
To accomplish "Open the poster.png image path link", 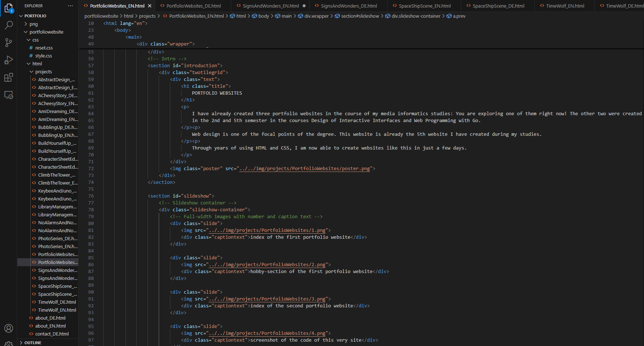I will click(305, 169).
